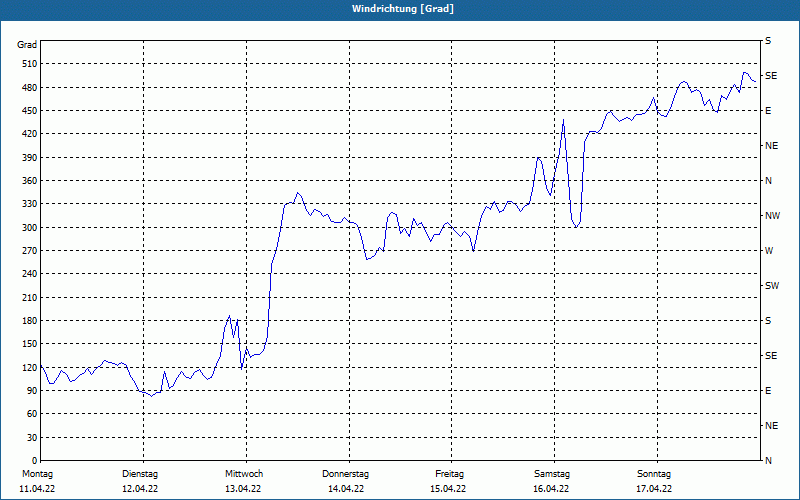The height and width of the screenshot is (500, 800).
Task: Select the date 17.04.22 under Sonntag
Action: point(654,489)
